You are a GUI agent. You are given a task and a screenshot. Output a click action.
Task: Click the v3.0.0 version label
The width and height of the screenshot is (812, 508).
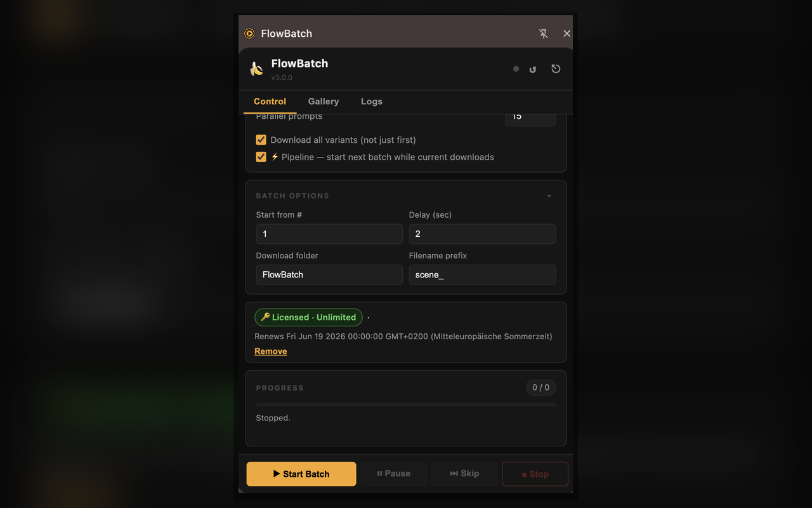[x=282, y=77]
